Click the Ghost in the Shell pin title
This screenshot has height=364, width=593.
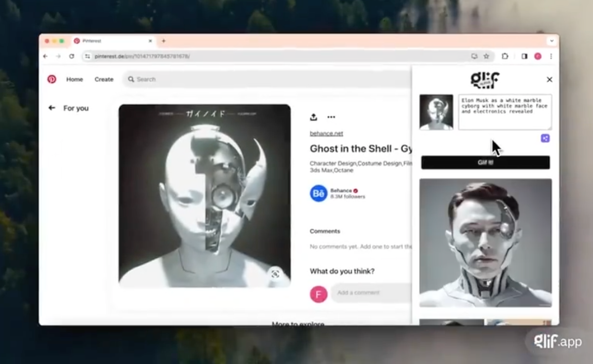(x=360, y=149)
